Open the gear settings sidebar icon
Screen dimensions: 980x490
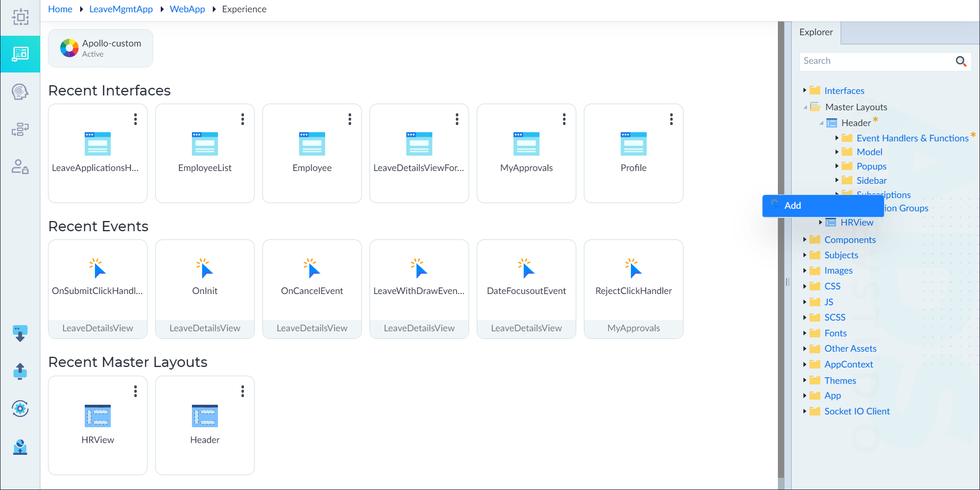pos(20,408)
